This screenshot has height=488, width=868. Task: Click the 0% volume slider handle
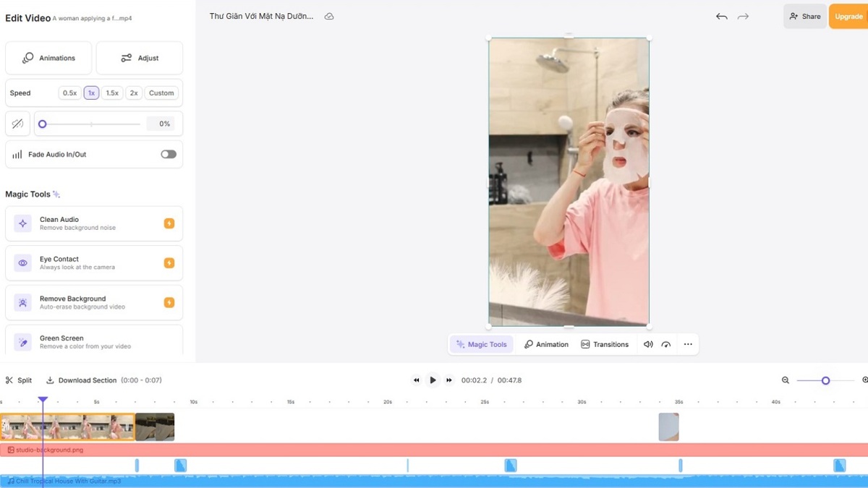click(x=43, y=124)
